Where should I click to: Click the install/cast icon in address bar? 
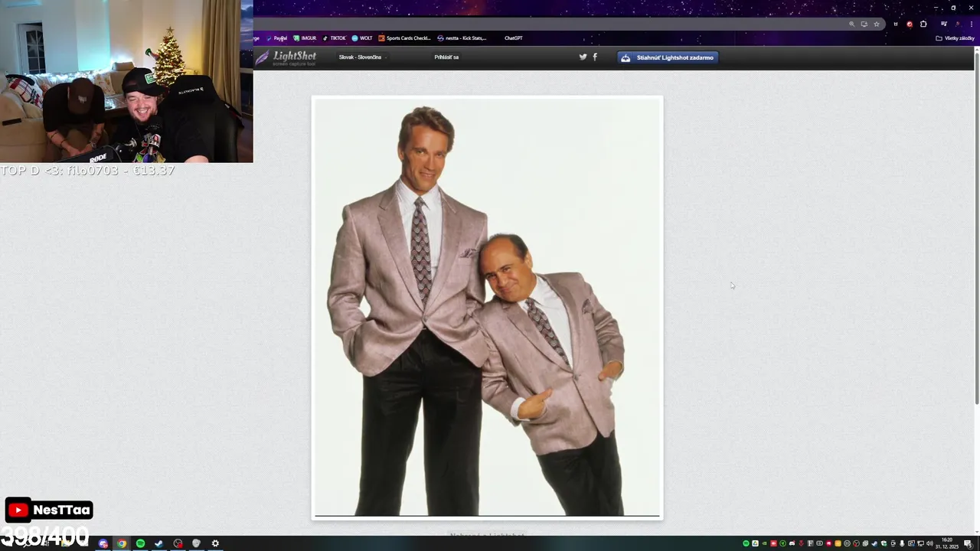(x=864, y=24)
